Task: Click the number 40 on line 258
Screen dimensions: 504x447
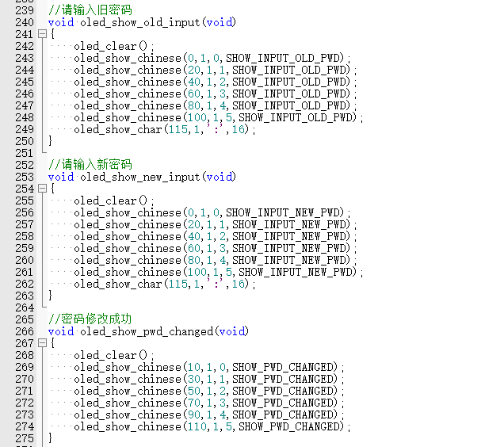Action: point(194,236)
